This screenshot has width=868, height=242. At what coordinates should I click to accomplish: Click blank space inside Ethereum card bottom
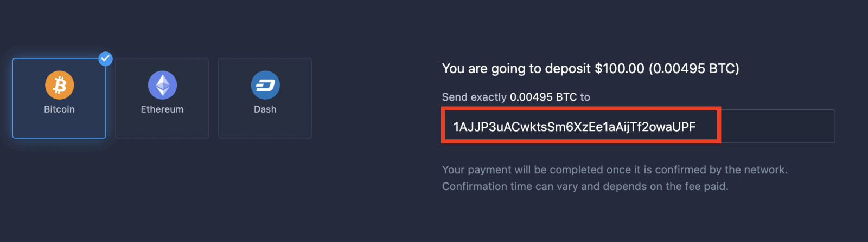coord(162,127)
